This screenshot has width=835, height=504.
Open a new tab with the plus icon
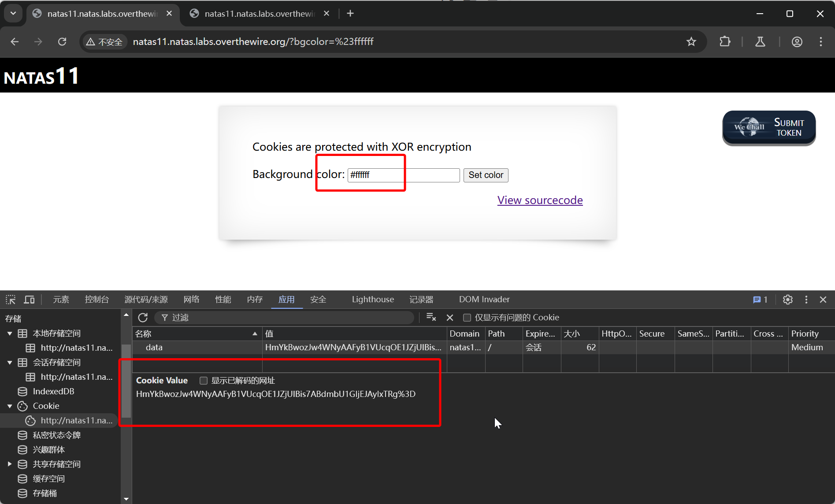coord(350,13)
